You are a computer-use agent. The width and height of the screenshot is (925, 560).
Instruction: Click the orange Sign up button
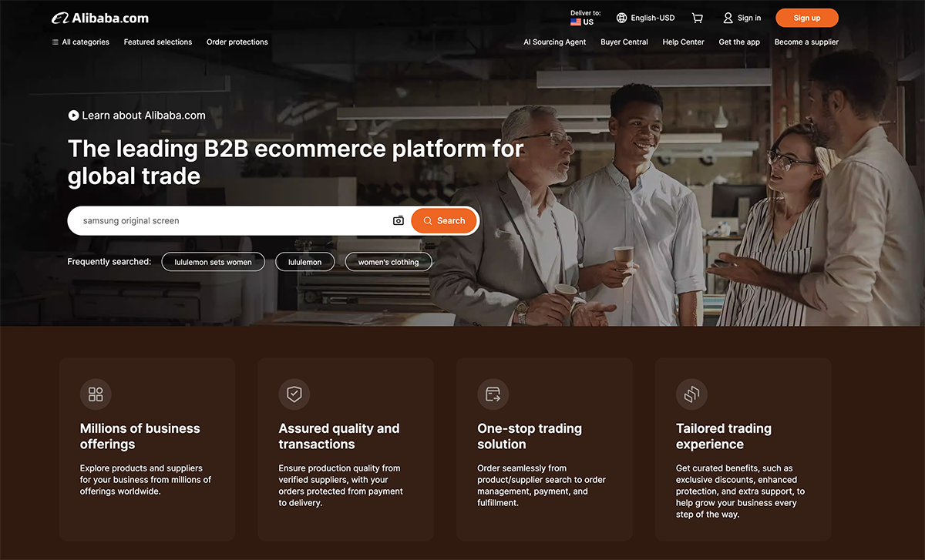(x=807, y=18)
